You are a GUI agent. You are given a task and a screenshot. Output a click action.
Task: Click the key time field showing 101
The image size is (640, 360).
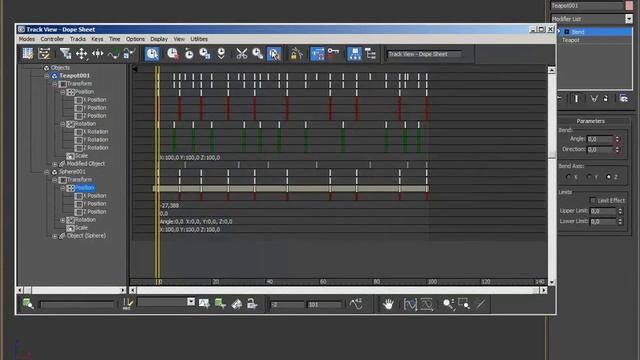(324, 304)
